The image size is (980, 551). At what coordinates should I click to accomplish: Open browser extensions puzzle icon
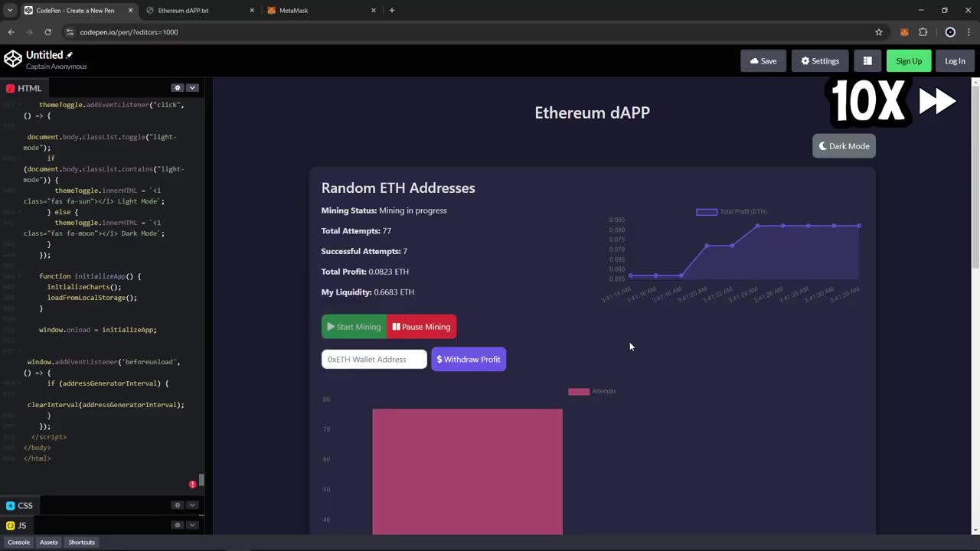click(923, 32)
